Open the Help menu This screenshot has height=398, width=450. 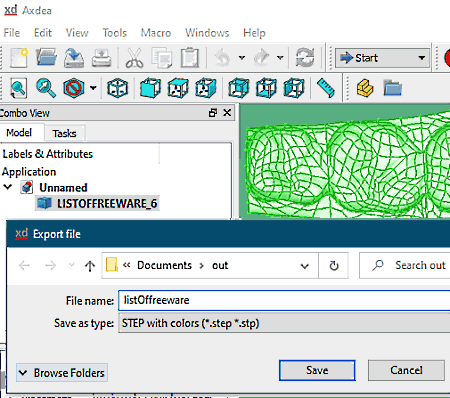(254, 33)
